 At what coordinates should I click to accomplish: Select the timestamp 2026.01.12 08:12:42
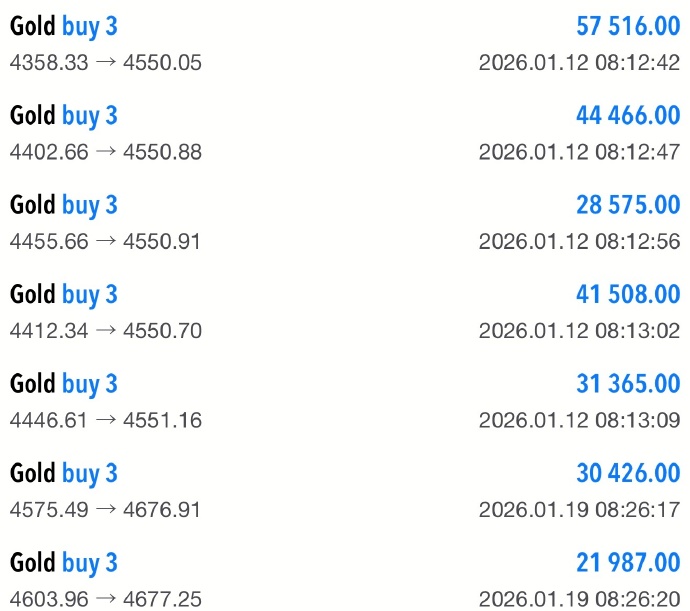(579, 63)
